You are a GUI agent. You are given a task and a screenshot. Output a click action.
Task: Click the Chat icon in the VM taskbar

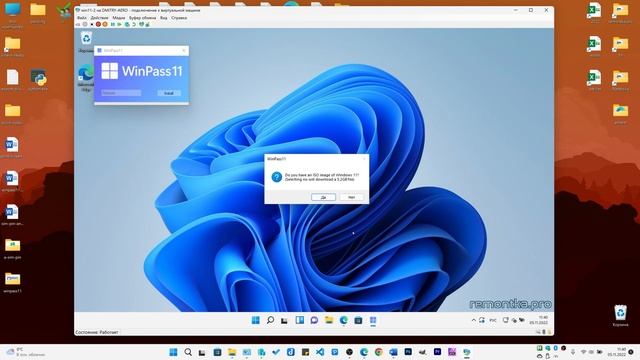314,320
